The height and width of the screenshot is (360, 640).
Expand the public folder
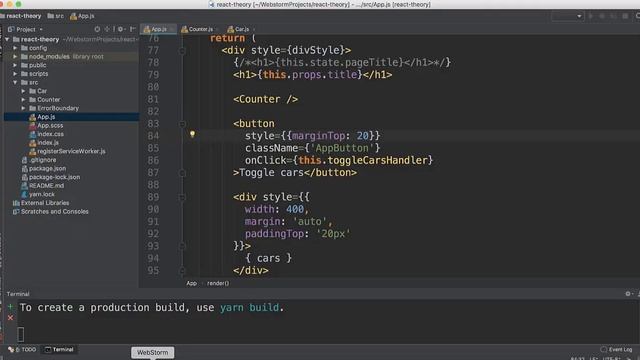point(15,65)
